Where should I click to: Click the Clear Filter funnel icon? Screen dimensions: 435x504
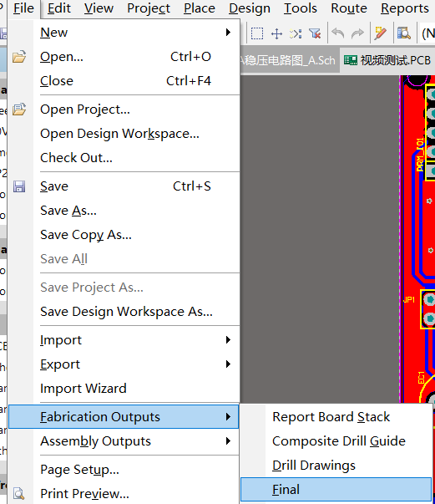pos(315,33)
